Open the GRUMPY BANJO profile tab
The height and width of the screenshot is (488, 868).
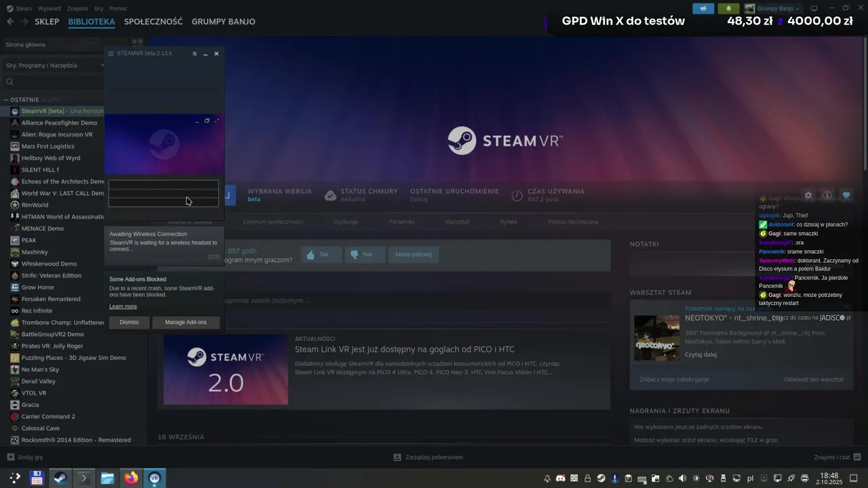(x=223, y=22)
